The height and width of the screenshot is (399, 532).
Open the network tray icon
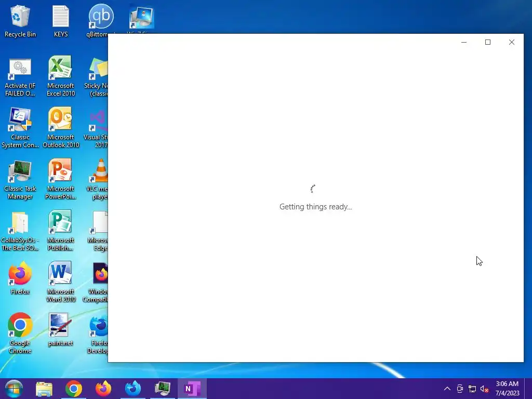pyautogui.click(x=472, y=389)
